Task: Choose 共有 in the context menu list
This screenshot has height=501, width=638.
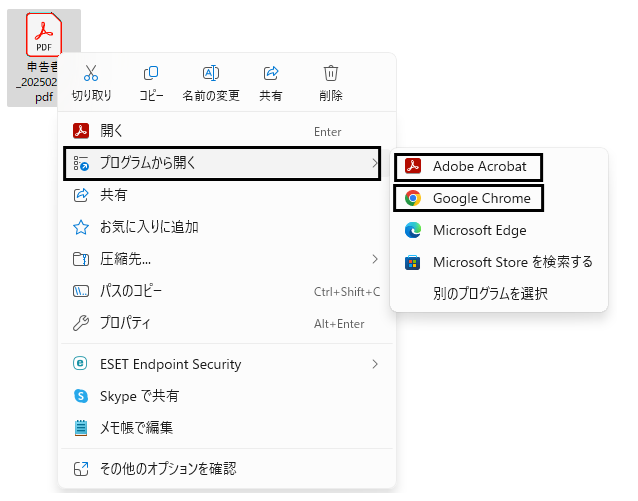Action: coord(227,195)
